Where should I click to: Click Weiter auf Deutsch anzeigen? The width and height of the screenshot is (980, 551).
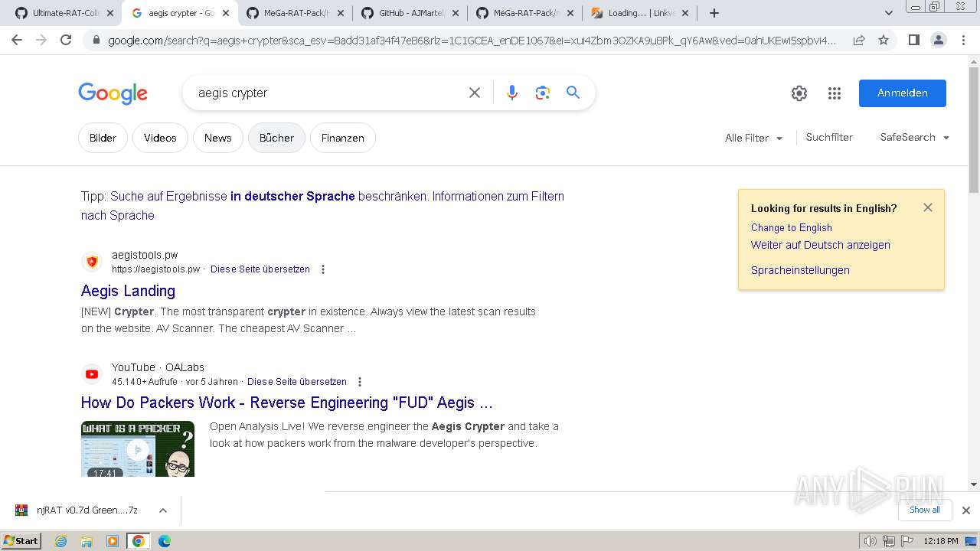(820, 245)
